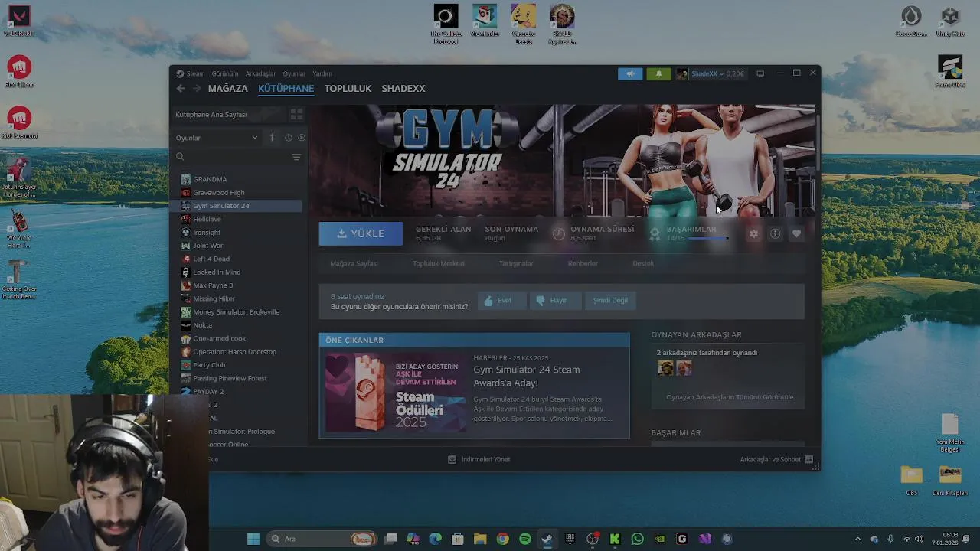Add game to favorites heart icon
Screen dimensions: 980x551
point(796,234)
